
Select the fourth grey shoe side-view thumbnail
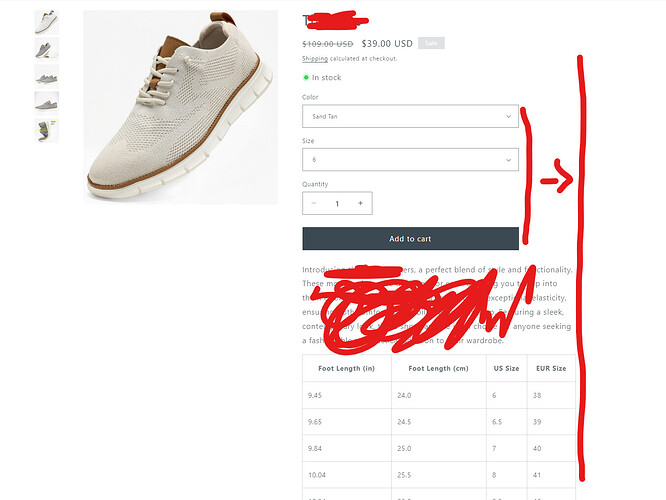[x=46, y=103]
